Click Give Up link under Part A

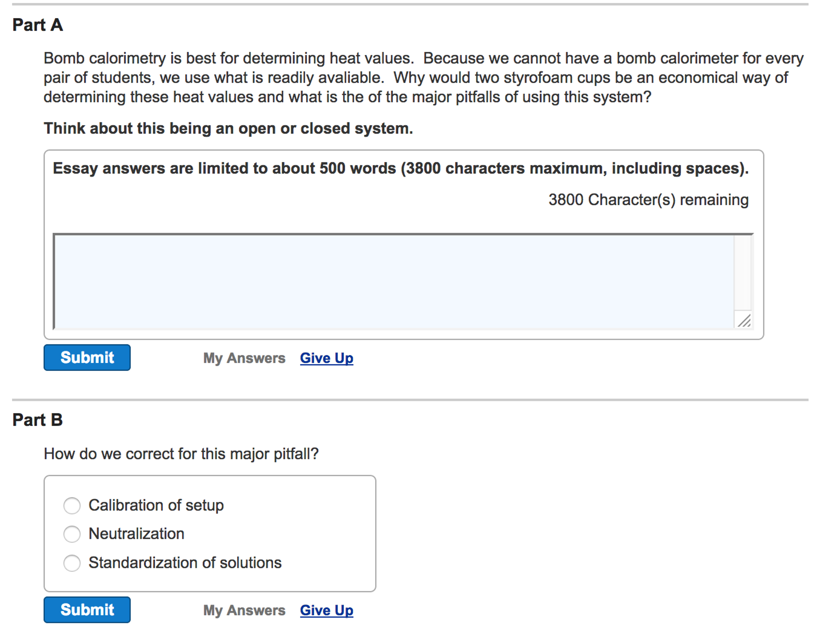(326, 358)
